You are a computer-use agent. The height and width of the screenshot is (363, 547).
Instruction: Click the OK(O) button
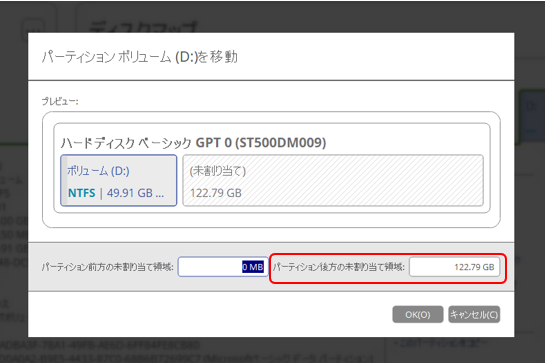[x=418, y=315]
